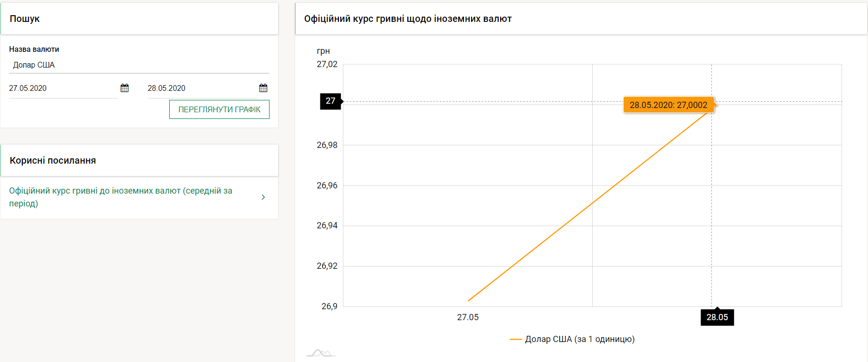Open the average official hryvnia rate link

point(121,197)
